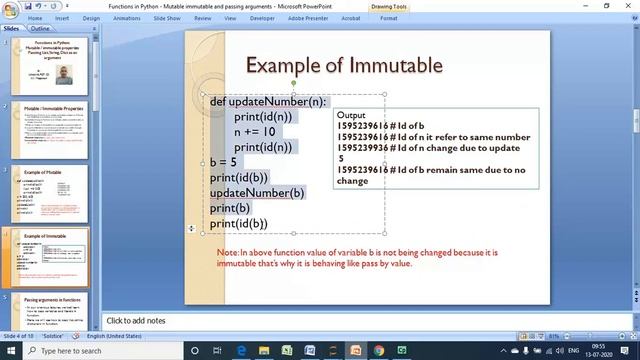Open the Developer ribbon tab
Image resolution: width=640 pixels, height=360 pixels.
(262, 18)
